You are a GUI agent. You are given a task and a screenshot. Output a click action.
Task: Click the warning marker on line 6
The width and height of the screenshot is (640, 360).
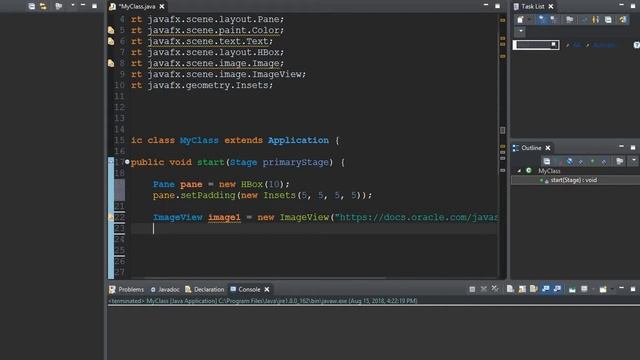111,41
